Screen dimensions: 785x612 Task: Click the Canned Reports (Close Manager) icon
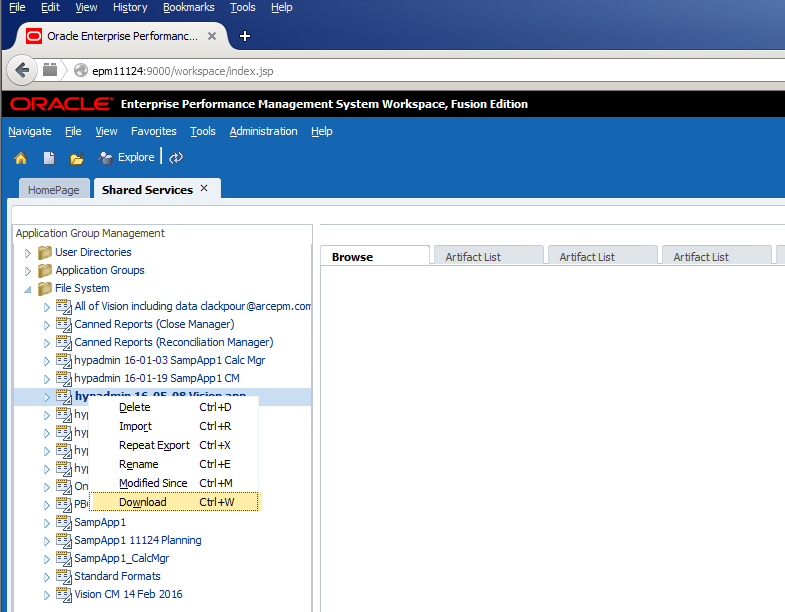64,324
